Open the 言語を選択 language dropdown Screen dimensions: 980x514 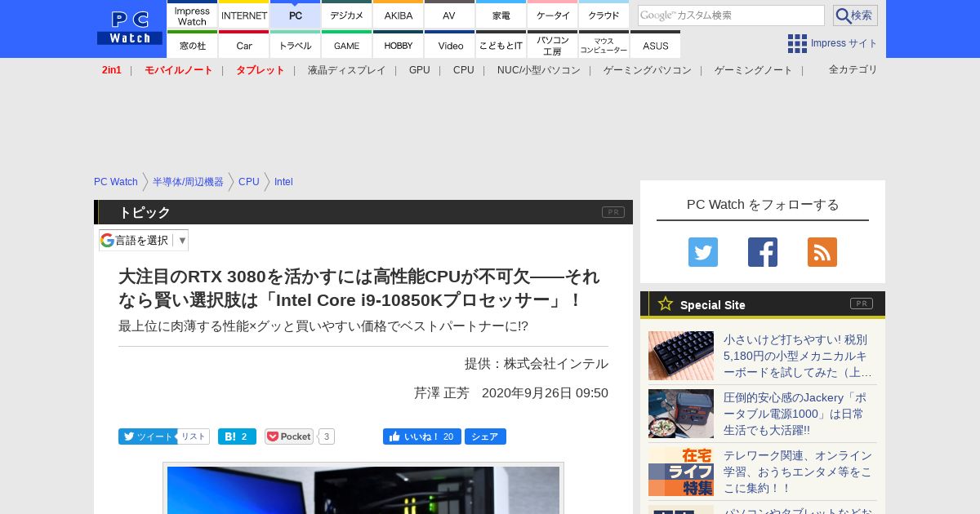coord(144,240)
